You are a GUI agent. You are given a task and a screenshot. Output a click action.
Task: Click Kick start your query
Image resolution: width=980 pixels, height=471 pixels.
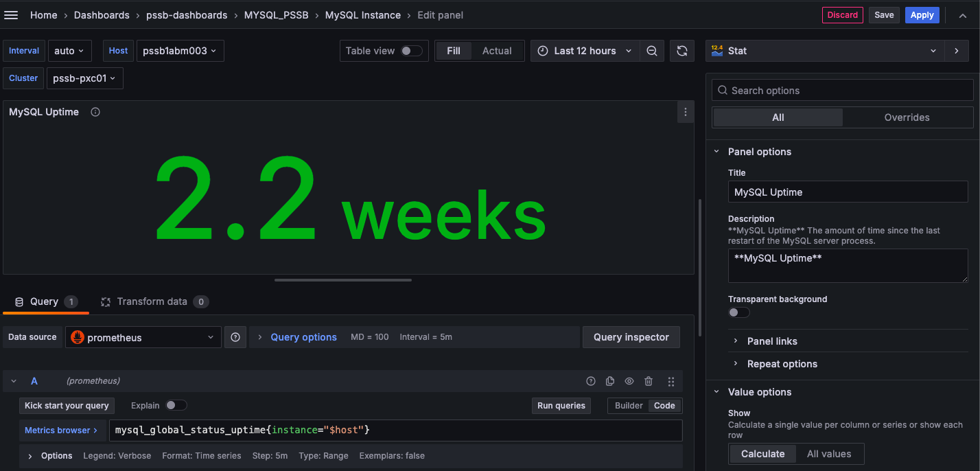tap(67, 406)
